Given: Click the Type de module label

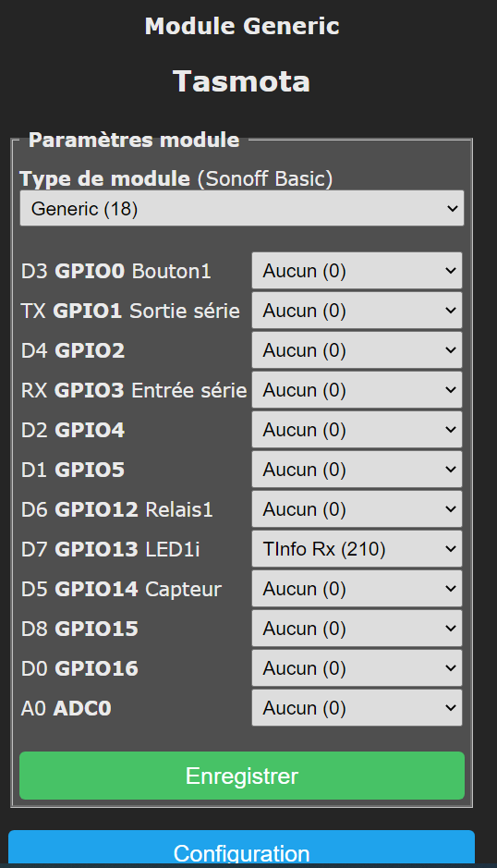Looking at the screenshot, I should click(x=104, y=178).
